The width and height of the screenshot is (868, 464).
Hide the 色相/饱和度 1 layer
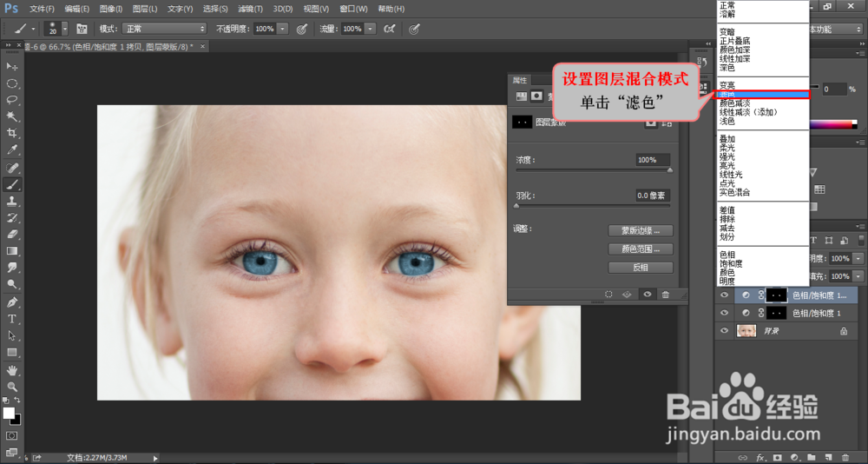tap(724, 313)
